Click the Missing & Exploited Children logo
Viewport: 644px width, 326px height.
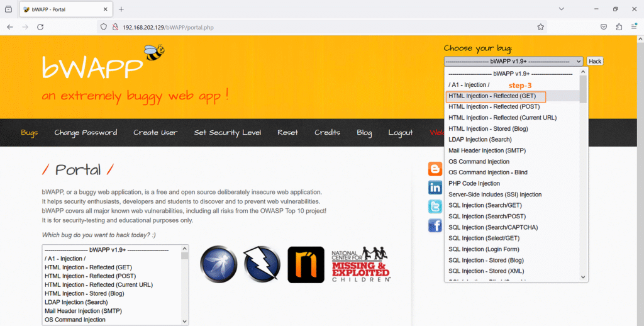coord(360,264)
